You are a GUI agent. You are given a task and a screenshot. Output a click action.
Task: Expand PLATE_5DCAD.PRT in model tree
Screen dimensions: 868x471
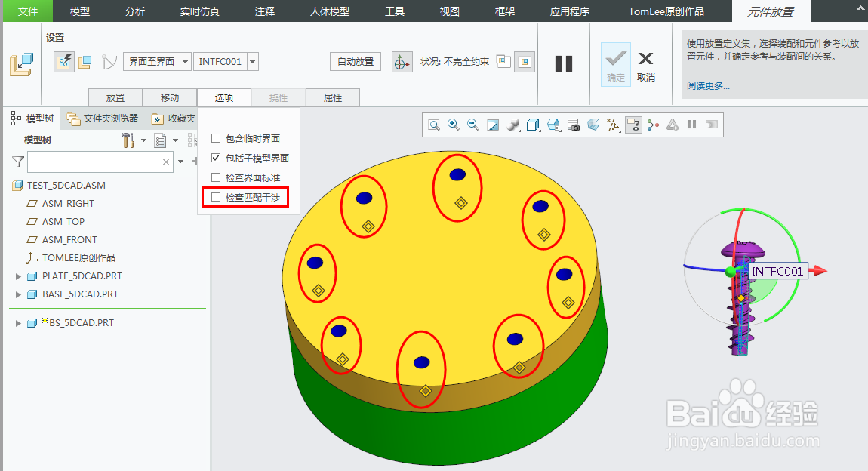[18, 276]
